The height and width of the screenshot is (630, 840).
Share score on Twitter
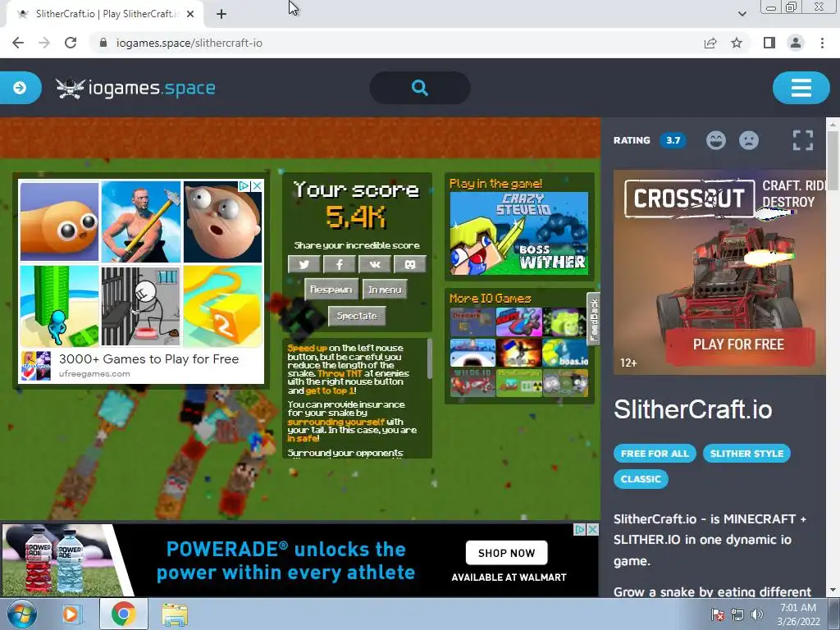(304, 264)
